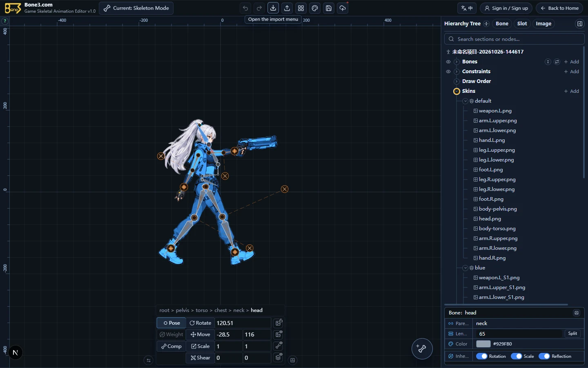Switch to the Slot tab
The image size is (588, 368).
(x=522, y=24)
